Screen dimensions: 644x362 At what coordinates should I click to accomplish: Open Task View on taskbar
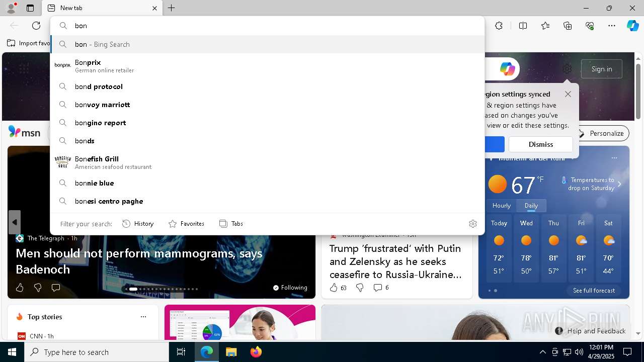click(181, 352)
